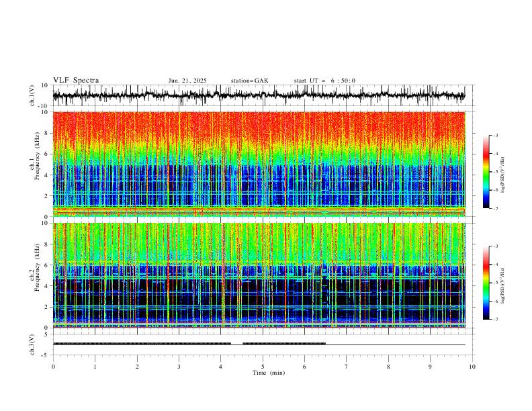Click the upper color scale bar for ch.1

click(x=486, y=172)
